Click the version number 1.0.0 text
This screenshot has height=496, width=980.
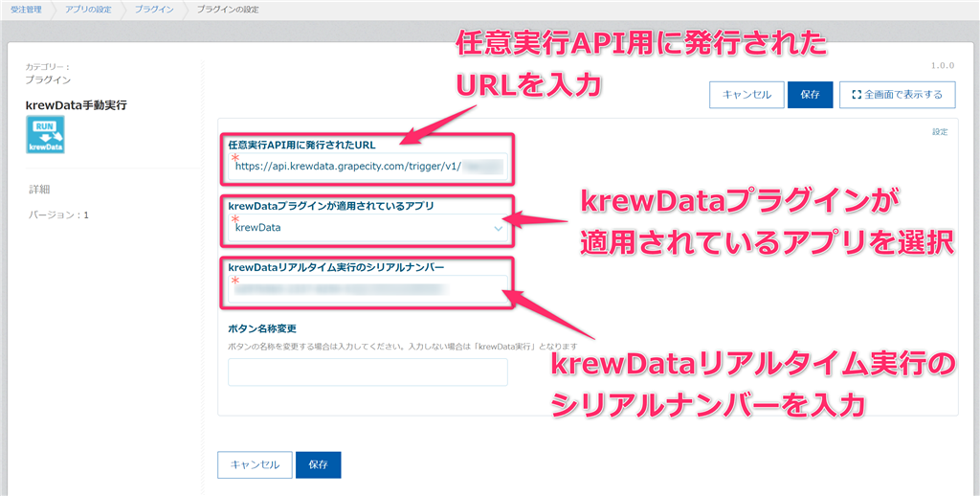tap(943, 66)
